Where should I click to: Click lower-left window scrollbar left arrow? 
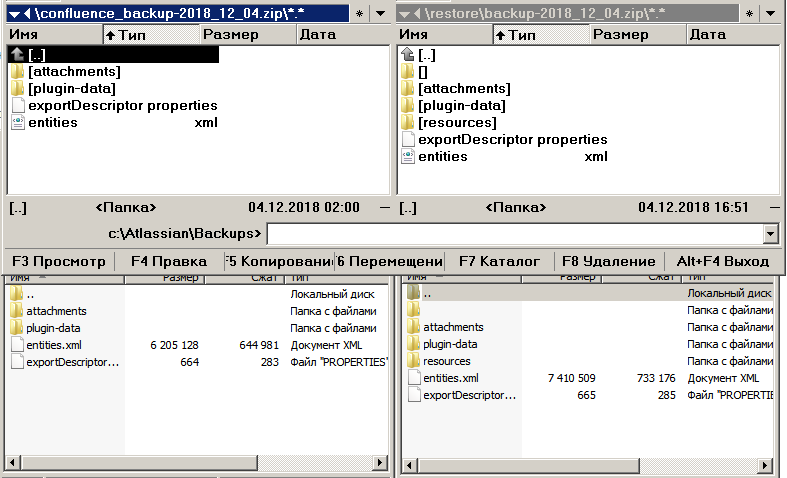pos(13,462)
